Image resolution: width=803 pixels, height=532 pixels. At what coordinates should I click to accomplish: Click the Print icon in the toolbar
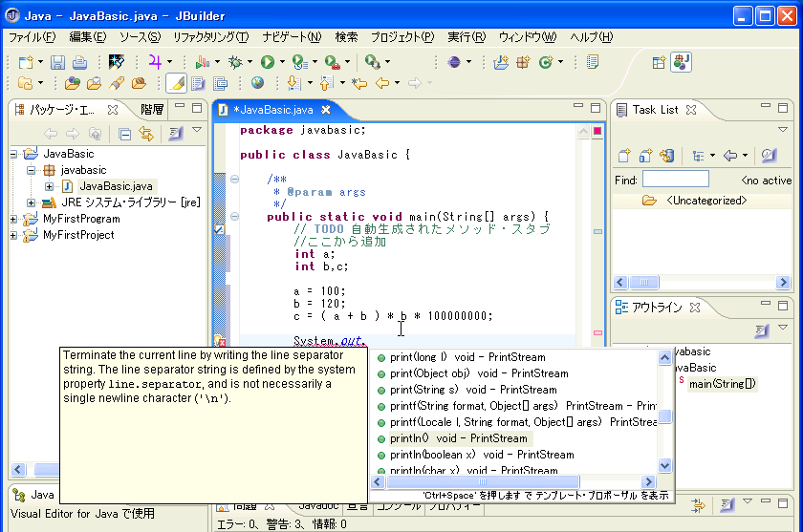pos(80,62)
